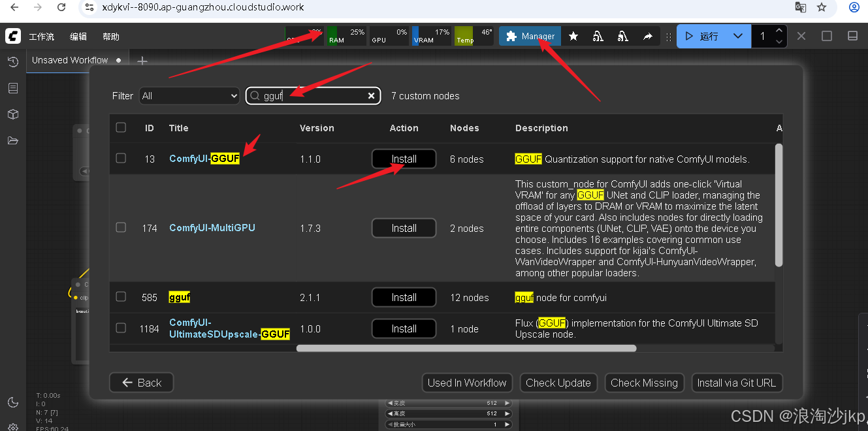Sort by the Version column header
This screenshot has width=868, height=431.
(317, 128)
